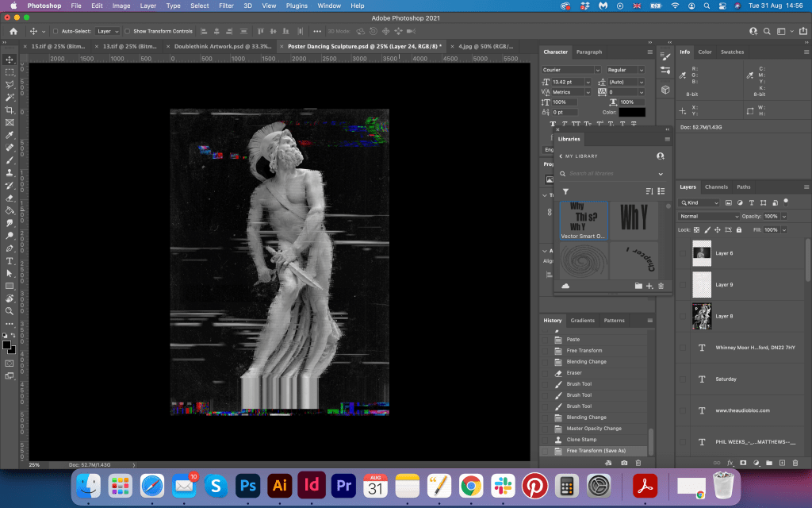
Task: Click the Character text color swatch
Action: [632, 113]
